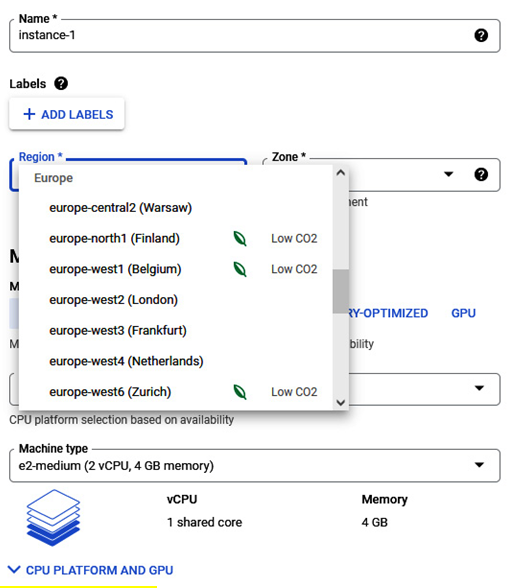The height and width of the screenshot is (588, 517).
Task: Click the region list scrollbar down arrow
Action: click(341, 403)
